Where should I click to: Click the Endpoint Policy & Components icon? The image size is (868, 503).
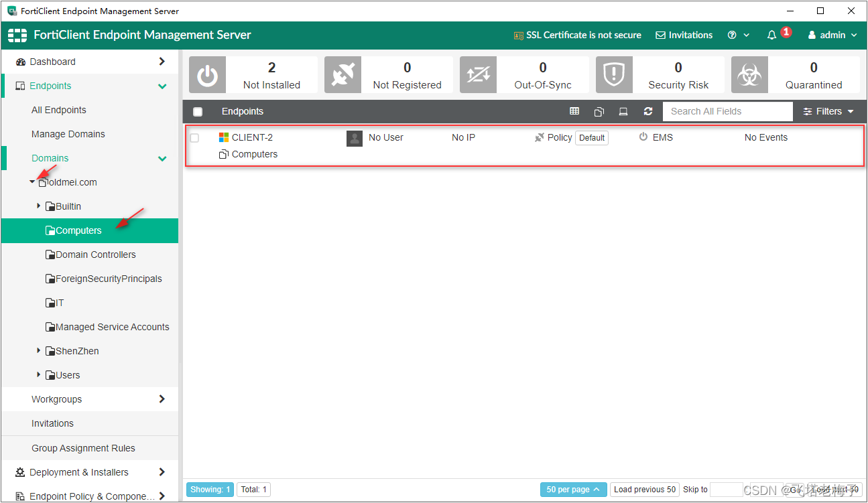coord(20,496)
